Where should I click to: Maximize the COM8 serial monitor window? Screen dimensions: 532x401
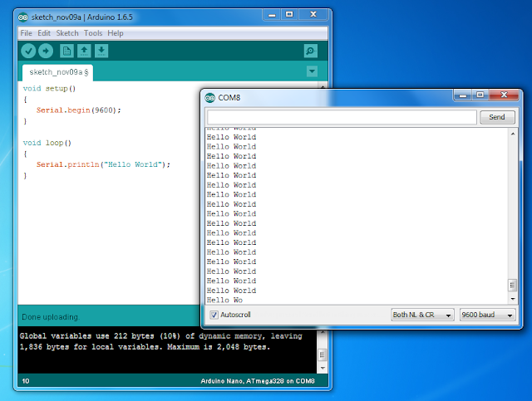[480, 95]
